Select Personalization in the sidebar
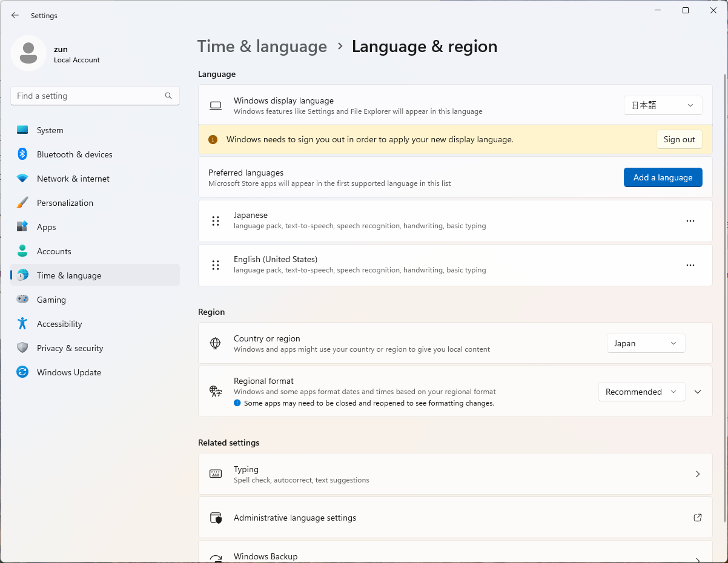 95,203
